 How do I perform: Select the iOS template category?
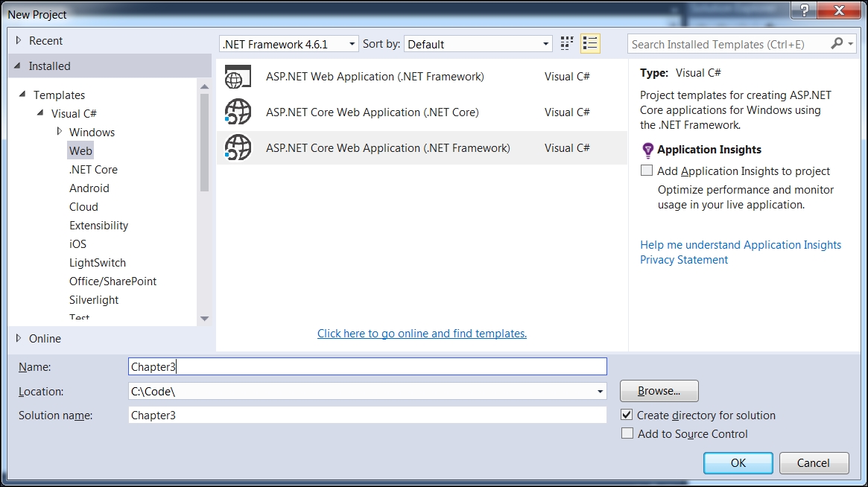(x=78, y=244)
